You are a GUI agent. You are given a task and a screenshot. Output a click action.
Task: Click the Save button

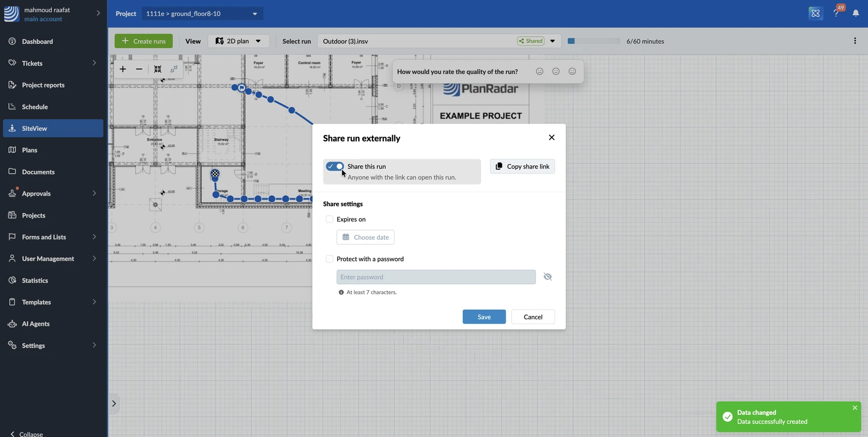484,317
